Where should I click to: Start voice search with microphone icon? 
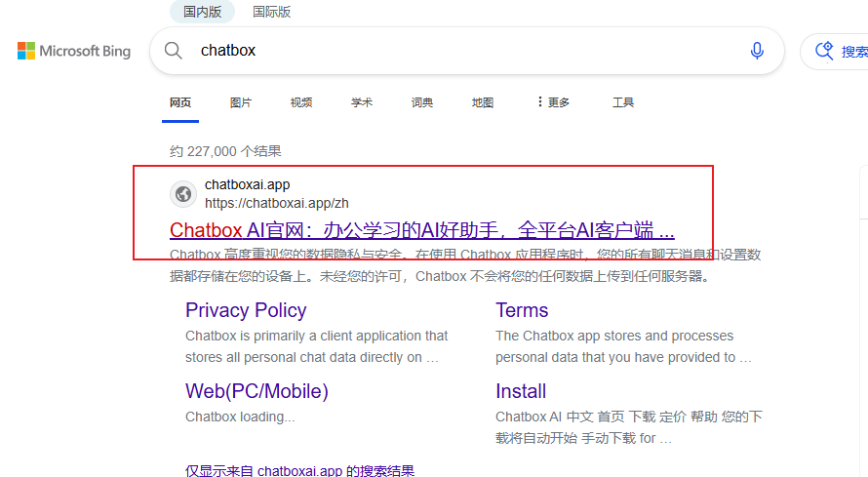(x=757, y=51)
